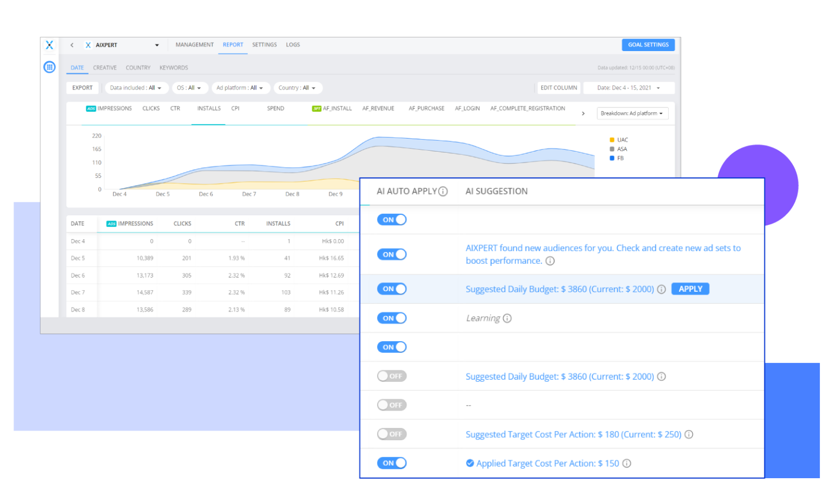Switch to the KEYWORDS sub-tab
Screen dimensions: 831x504
tap(174, 68)
